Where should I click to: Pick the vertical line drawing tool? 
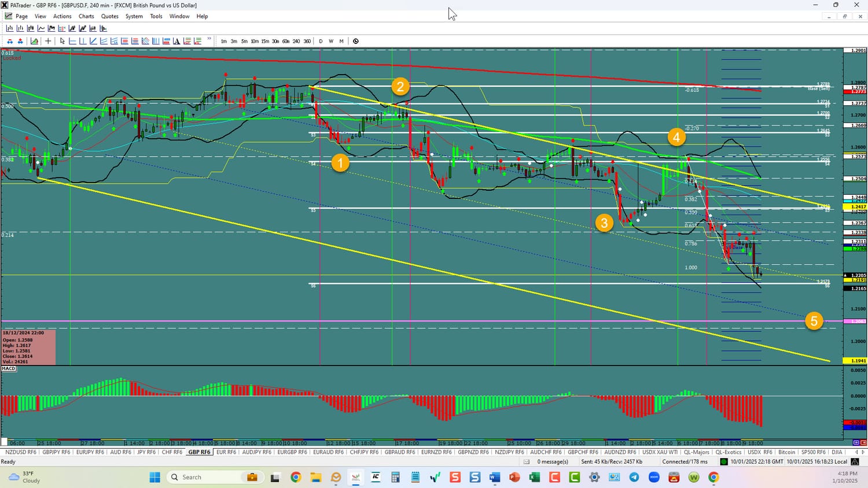(x=83, y=41)
